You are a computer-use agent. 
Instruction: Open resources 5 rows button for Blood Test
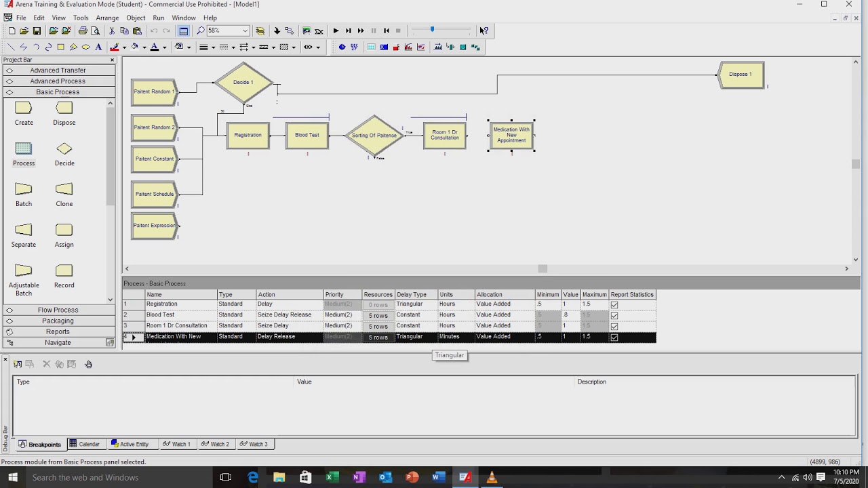pyautogui.click(x=378, y=315)
